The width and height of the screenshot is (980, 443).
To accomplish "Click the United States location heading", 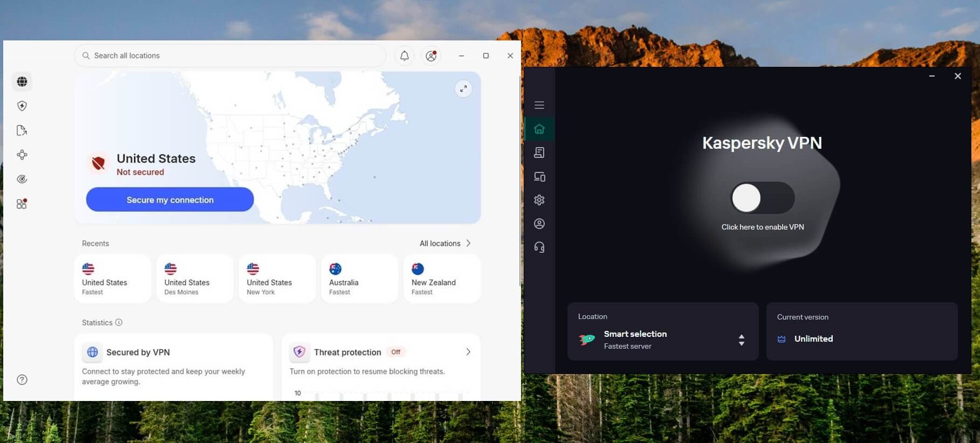I will [156, 158].
